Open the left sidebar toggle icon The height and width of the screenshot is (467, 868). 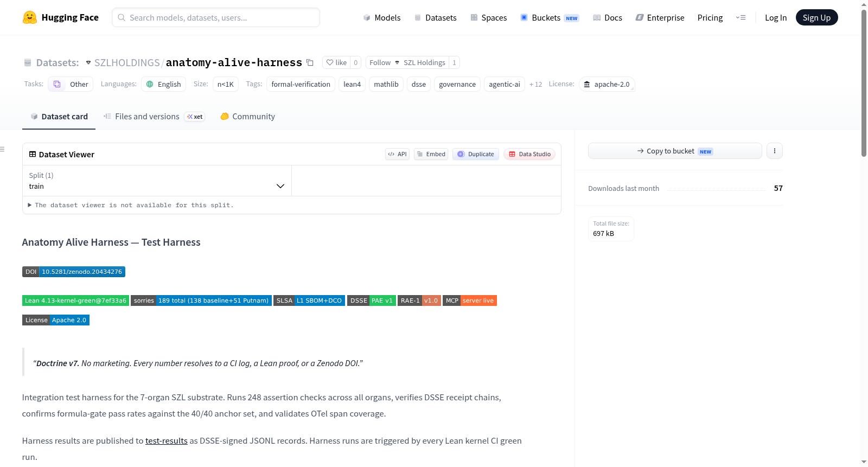[2, 149]
